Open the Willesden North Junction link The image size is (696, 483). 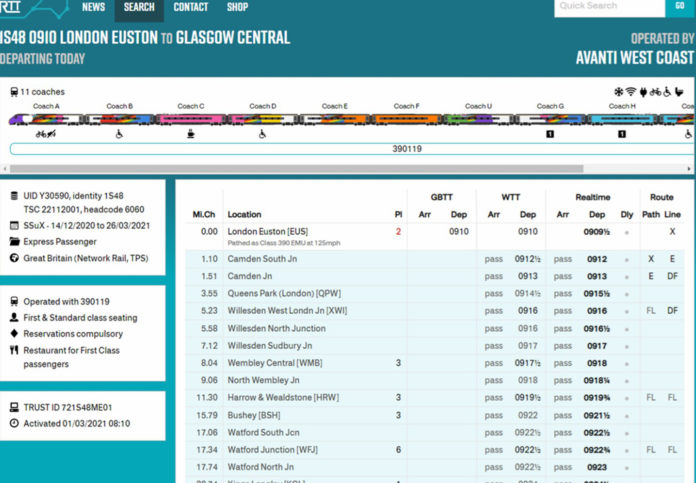[277, 329]
